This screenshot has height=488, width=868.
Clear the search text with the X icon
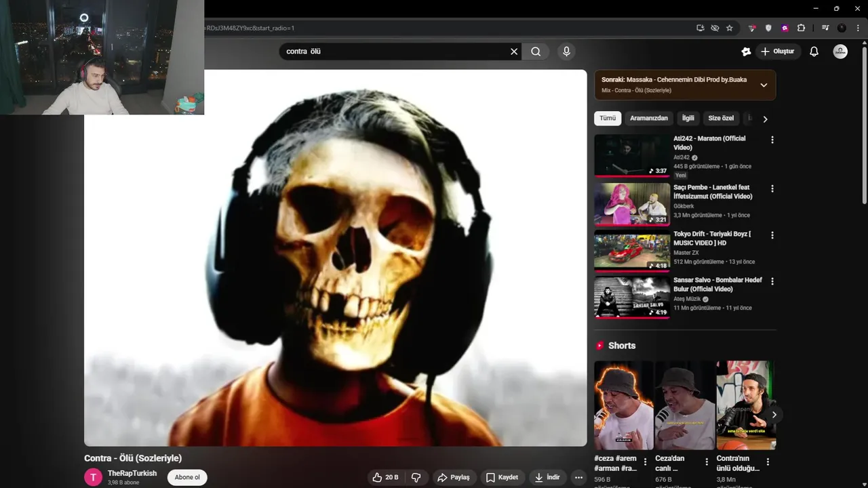click(x=514, y=52)
